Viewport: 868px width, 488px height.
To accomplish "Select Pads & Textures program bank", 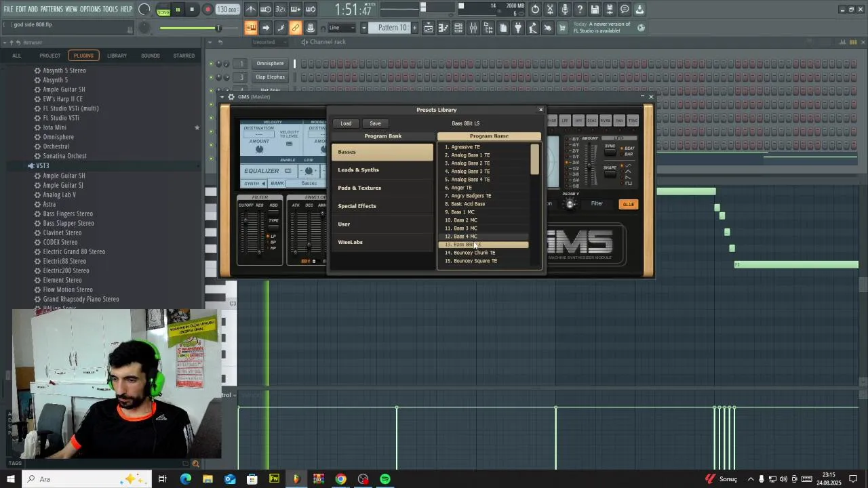I will tap(382, 188).
